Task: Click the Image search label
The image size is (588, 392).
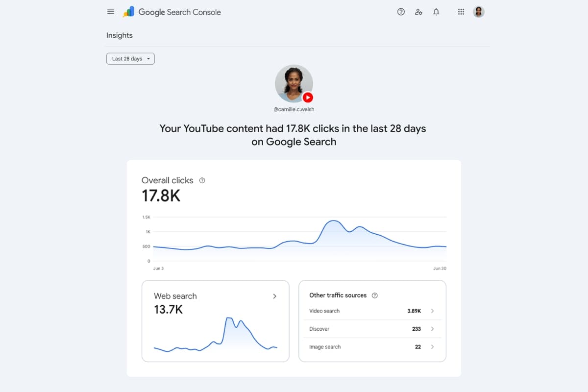Action: pyautogui.click(x=325, y=347)
